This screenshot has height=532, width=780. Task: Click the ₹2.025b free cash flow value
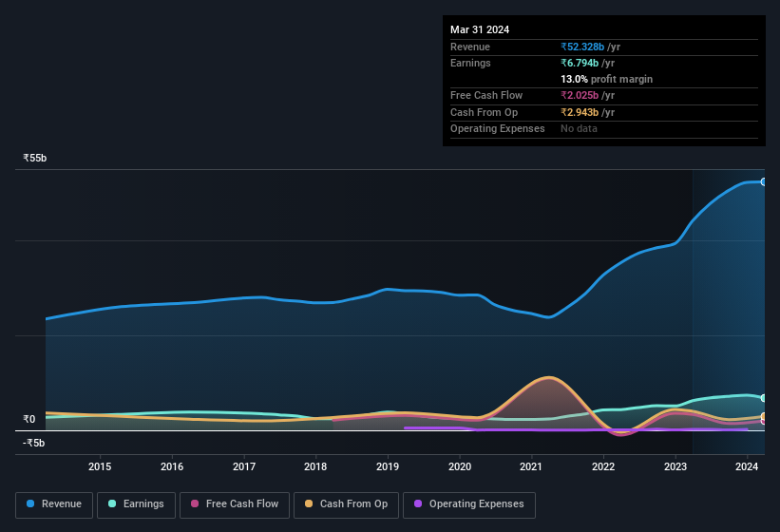580,95
